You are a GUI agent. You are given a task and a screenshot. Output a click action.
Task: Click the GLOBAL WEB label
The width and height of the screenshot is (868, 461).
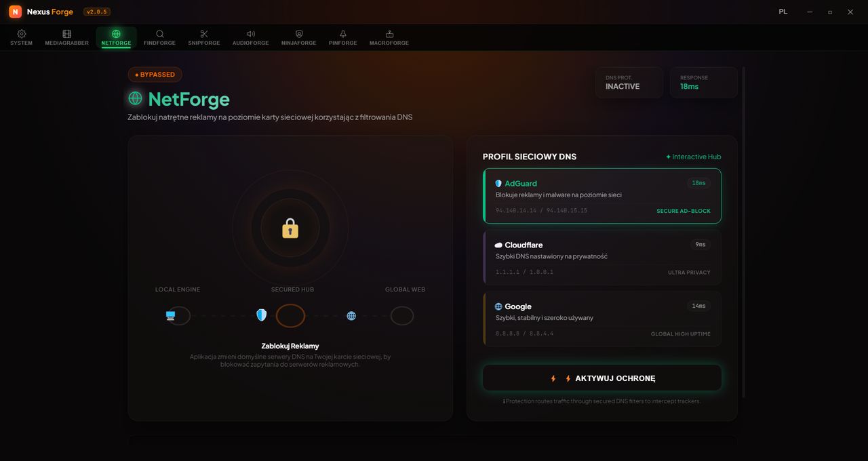click(405, 289)
